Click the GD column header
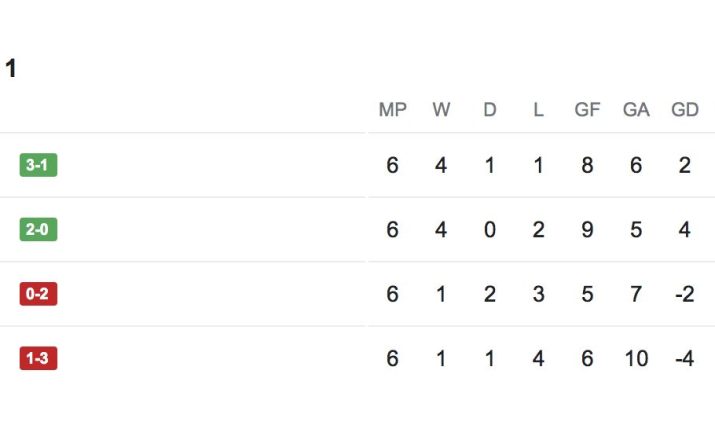Viewport: 715px width, 429px height. click(685, 110)
